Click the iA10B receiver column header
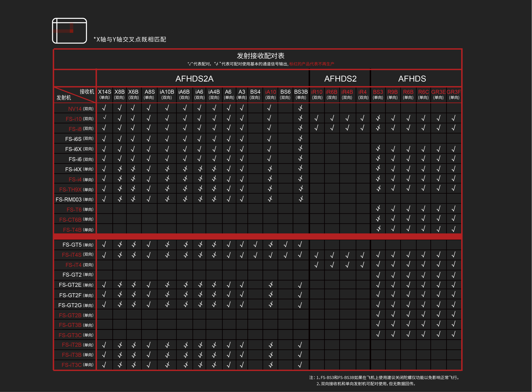 [x=167, y=94]
